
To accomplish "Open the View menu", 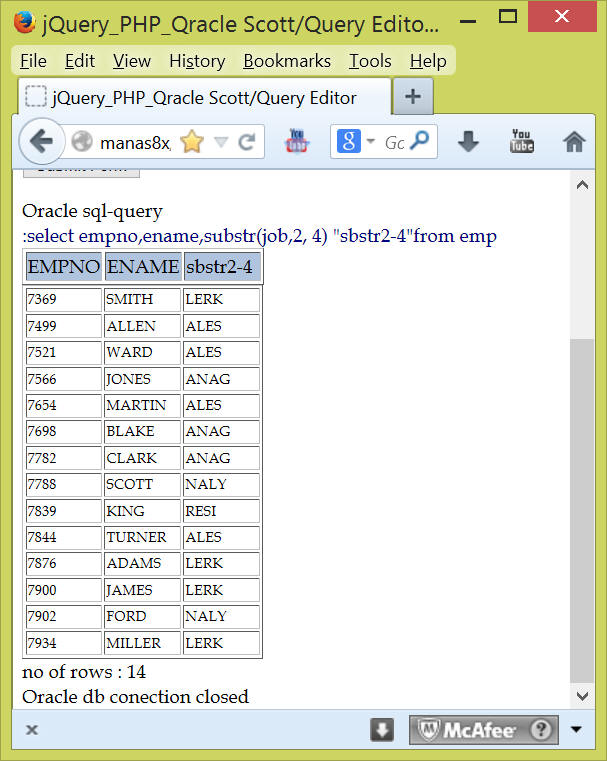I will 131,61.
